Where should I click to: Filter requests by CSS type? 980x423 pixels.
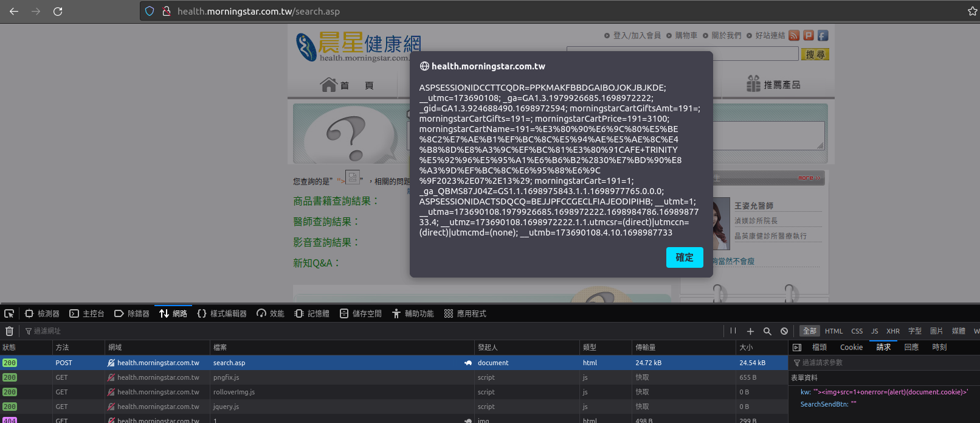[857, 331]
